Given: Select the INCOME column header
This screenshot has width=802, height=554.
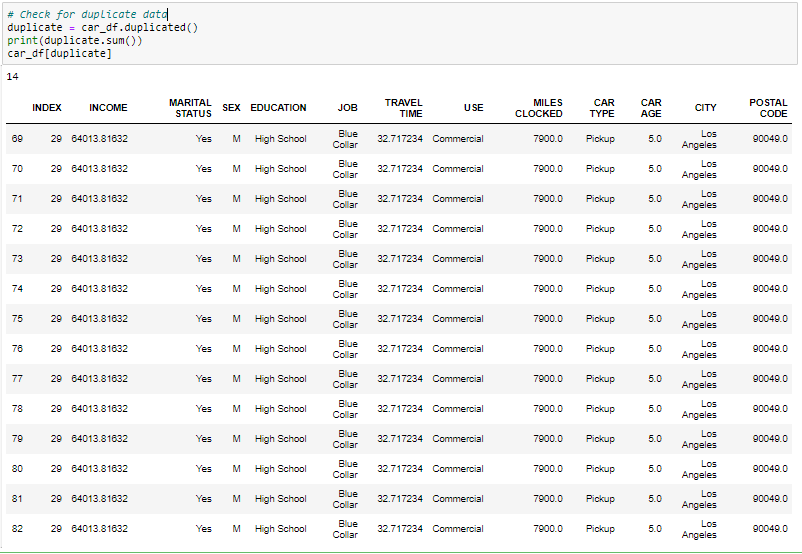Looking at the screenshot, I should 108,108.
